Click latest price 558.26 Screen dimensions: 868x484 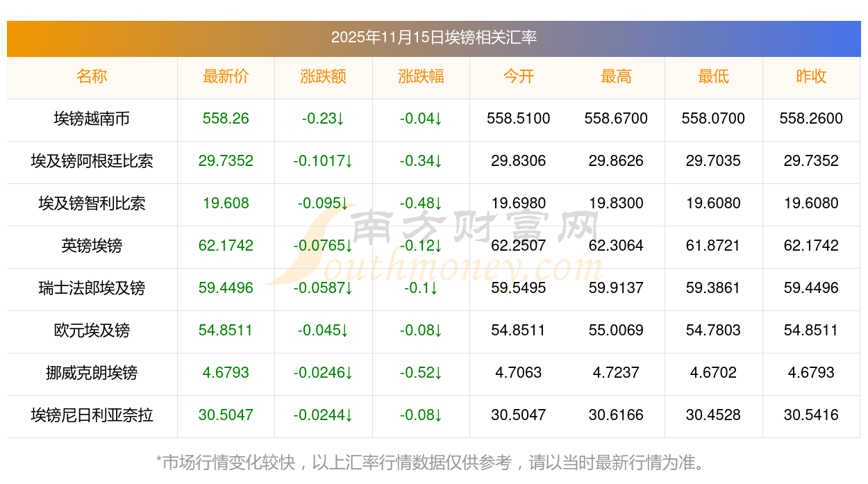226,119
